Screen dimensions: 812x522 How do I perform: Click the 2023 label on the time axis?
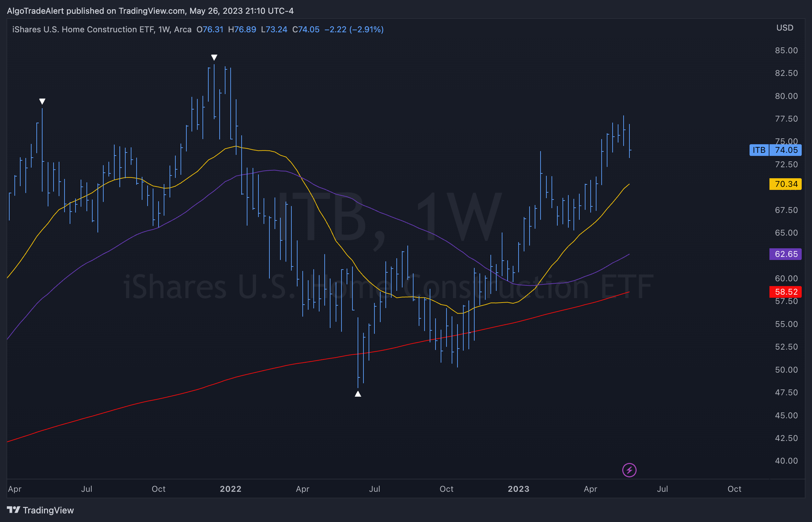click(x=519, y=489)
